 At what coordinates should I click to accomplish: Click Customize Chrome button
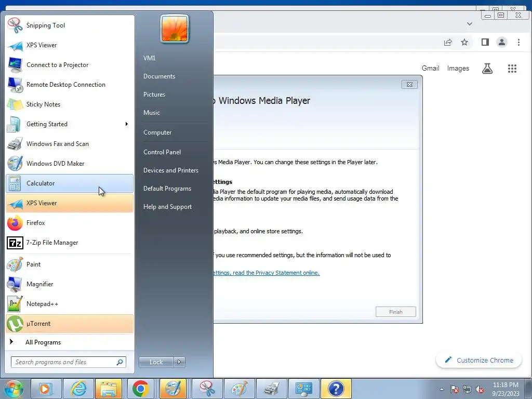coord(478,361)
